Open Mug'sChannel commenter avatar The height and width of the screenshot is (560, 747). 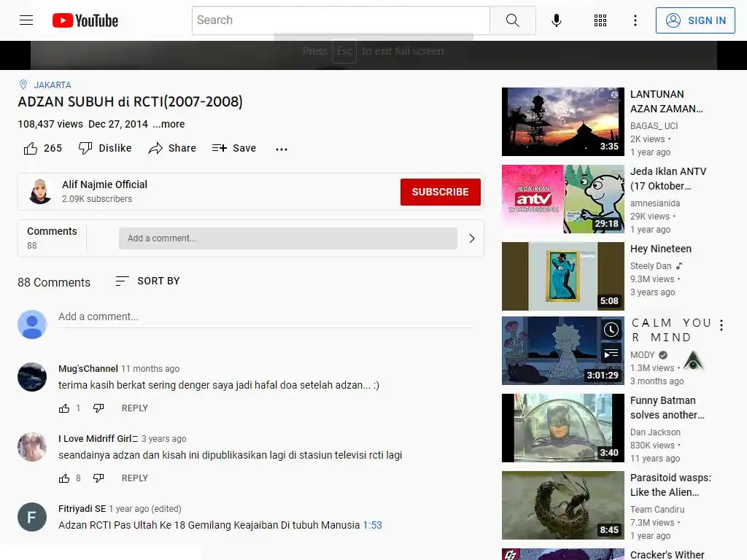[x=32, y=377]
